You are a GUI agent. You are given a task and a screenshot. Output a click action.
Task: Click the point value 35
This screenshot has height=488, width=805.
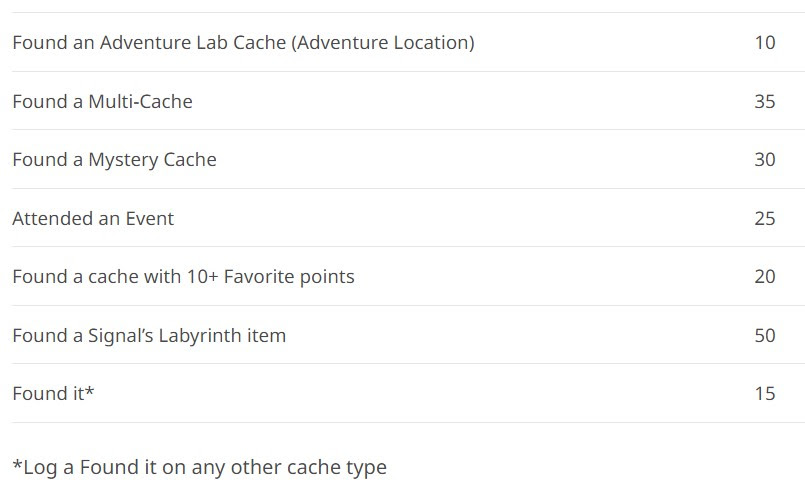coord(764,101)
